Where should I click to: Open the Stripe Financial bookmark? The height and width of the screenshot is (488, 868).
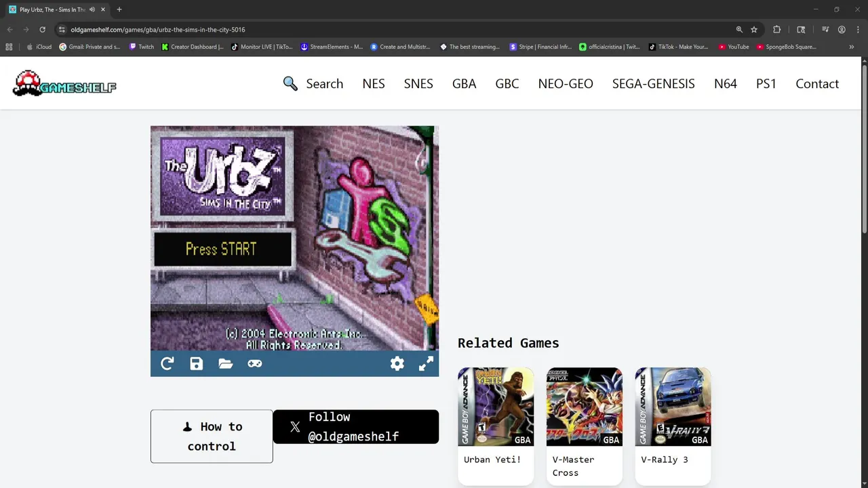pos(540,47)
